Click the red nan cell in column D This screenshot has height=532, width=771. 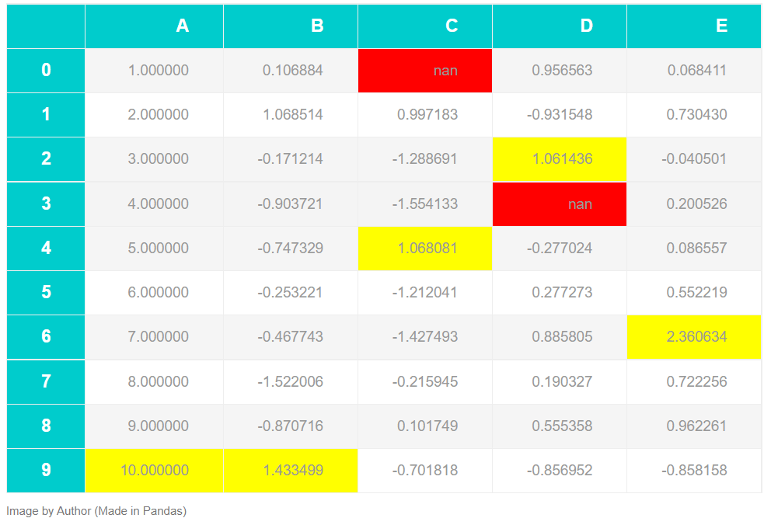pyautogui.click(x=587, y=203)
